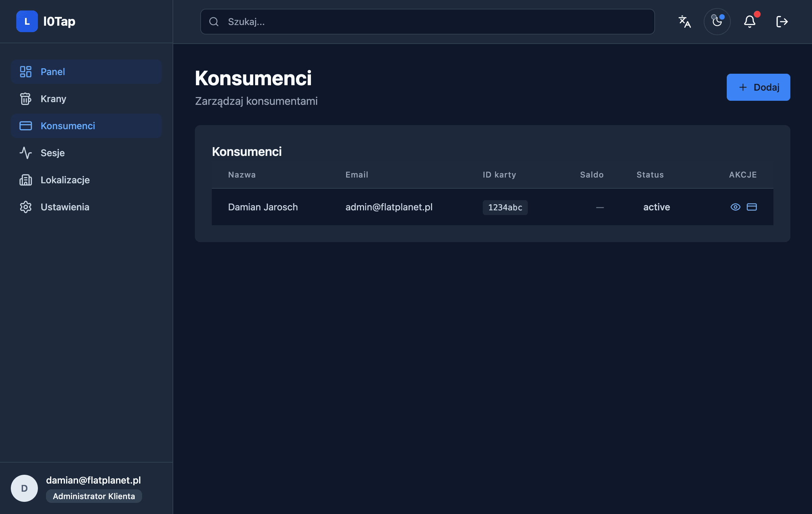Screen dimensions: 812x514
Task: Open the notifications bell
Action: pos(749,22)
